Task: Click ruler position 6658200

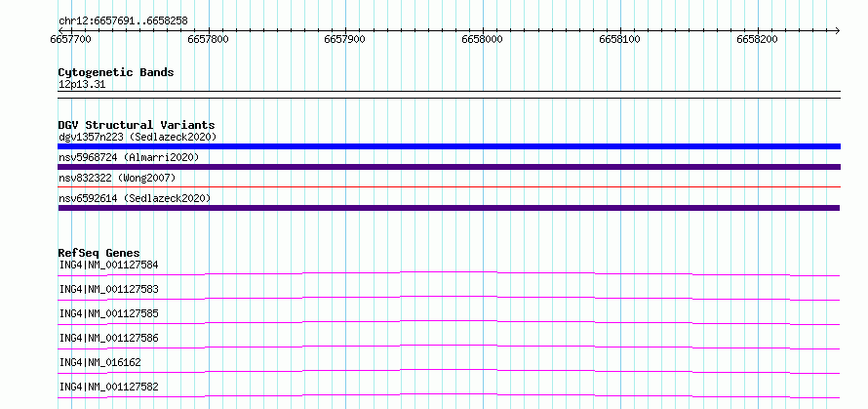Action: (x=757, y=39)
